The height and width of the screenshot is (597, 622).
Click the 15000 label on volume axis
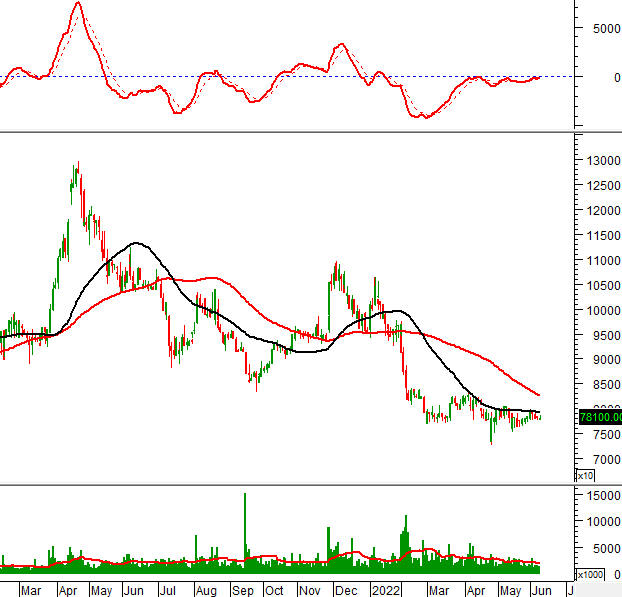[603, 496]
